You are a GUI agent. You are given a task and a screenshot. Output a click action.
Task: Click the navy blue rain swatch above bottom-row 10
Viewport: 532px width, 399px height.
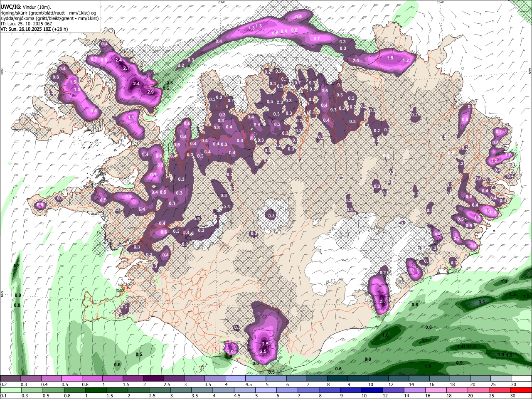click(372, 390)
